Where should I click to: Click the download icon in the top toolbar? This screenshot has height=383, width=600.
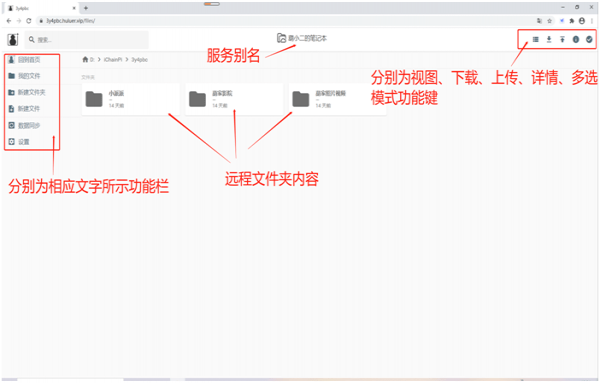pyautogui.click(x=549, y=39)
